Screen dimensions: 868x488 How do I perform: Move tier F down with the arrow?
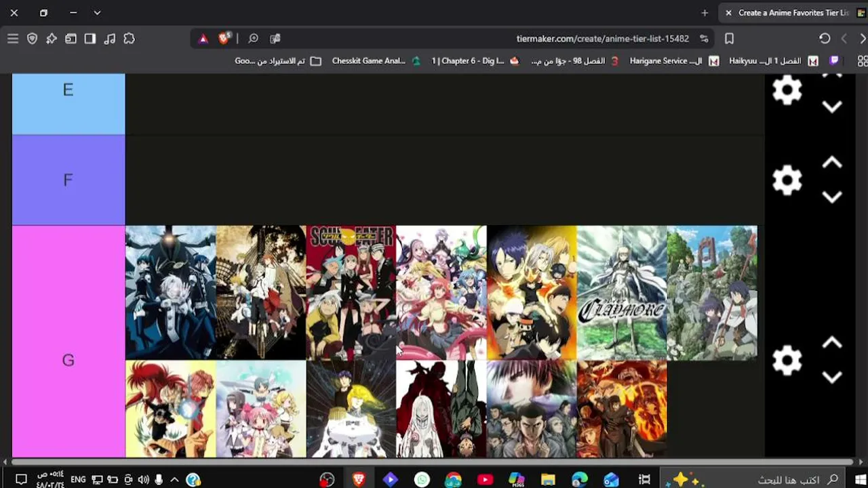click(832, 197)
